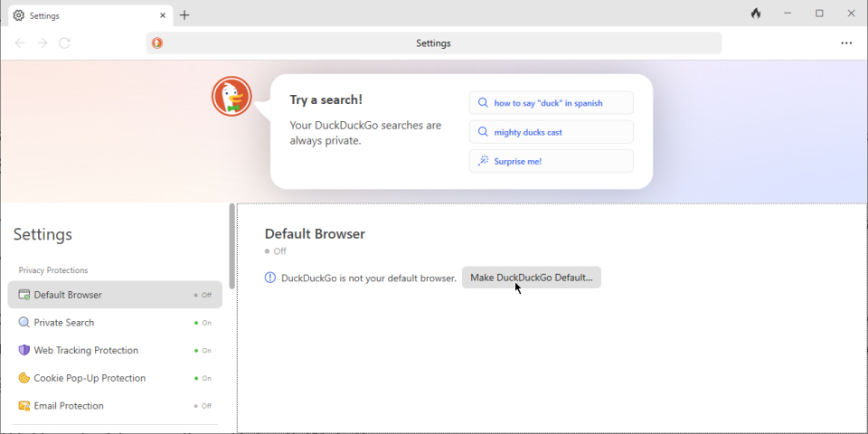Open Default Browser settings in sidebar
Screen dimensions: 868x434
pyautogui.click(x=115, y=295)
